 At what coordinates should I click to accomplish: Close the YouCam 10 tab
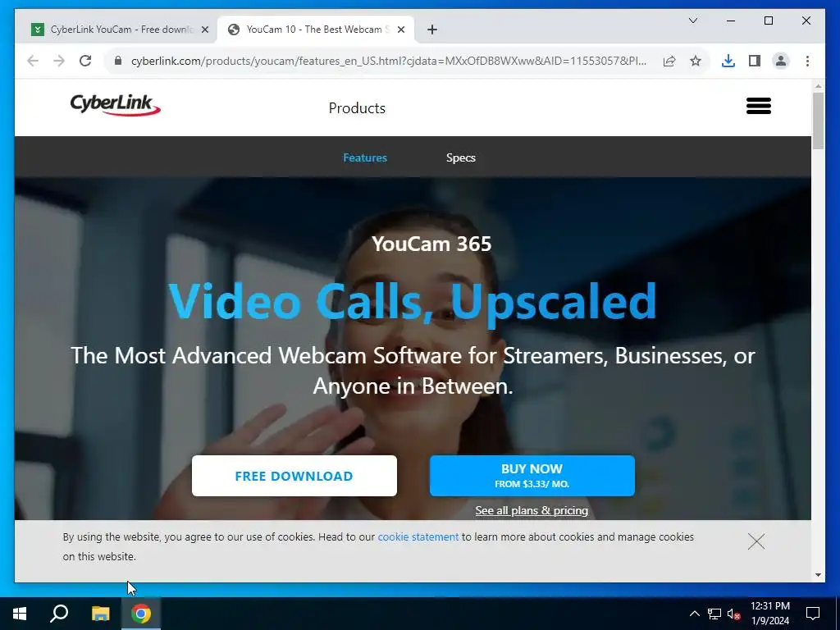[400, 30]
